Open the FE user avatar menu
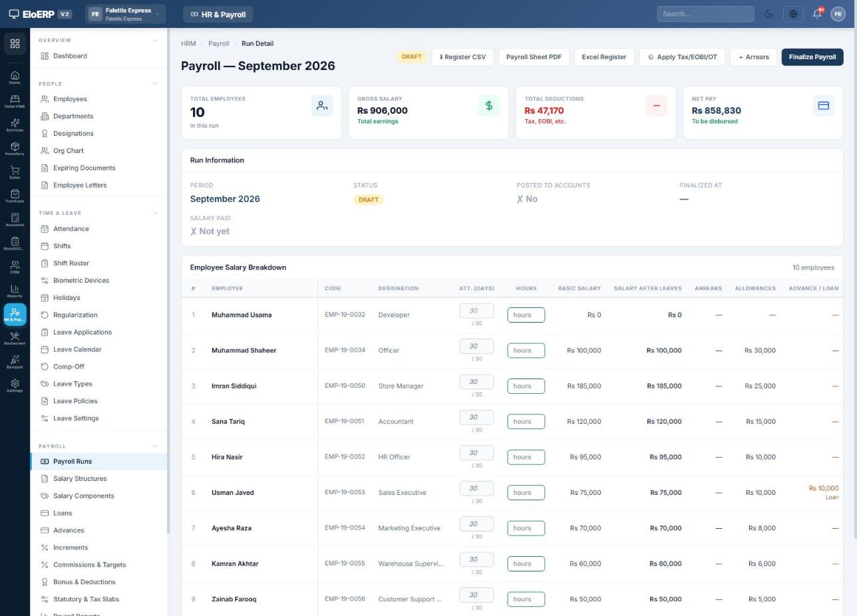 (838, 14)
